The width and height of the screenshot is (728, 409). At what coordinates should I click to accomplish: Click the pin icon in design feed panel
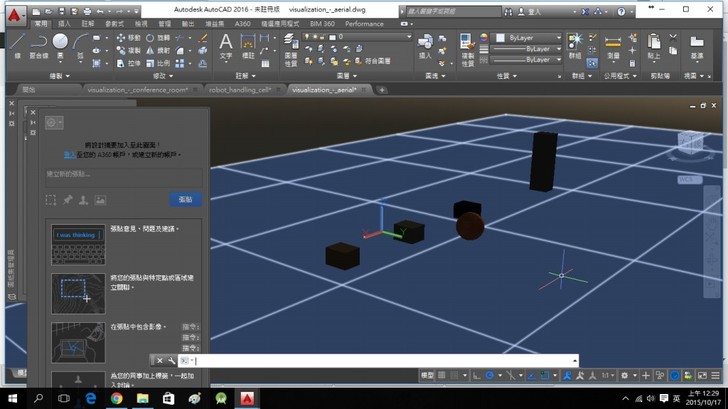click(68, 200)
